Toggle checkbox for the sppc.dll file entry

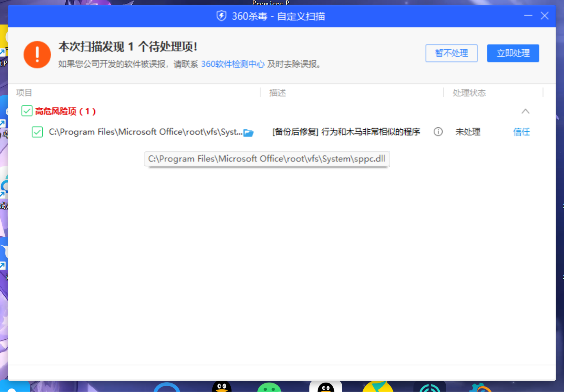point(37,132)
